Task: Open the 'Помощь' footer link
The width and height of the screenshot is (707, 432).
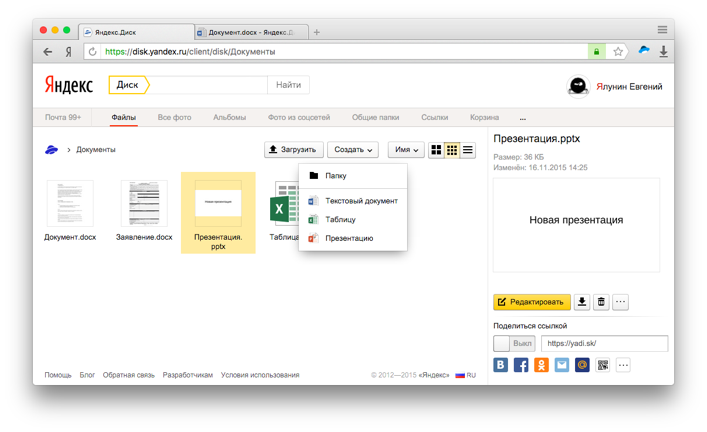Action: pyautogui.click(x=58, y=375)
